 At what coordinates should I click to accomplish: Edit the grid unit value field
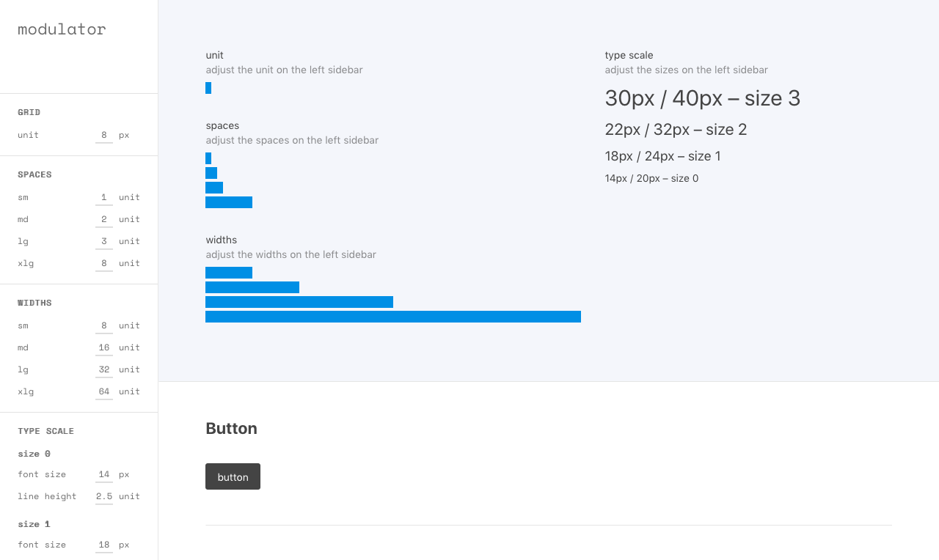[104, 135]
